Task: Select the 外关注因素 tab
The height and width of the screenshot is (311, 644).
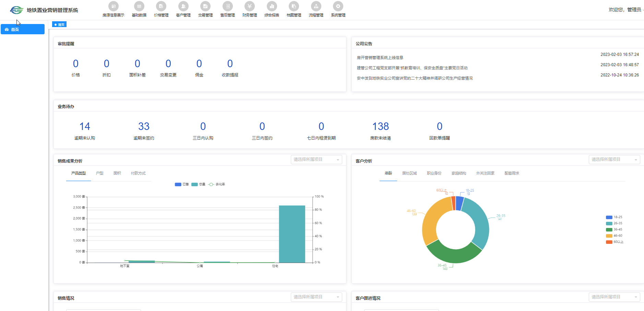Action: pos(485,173)
